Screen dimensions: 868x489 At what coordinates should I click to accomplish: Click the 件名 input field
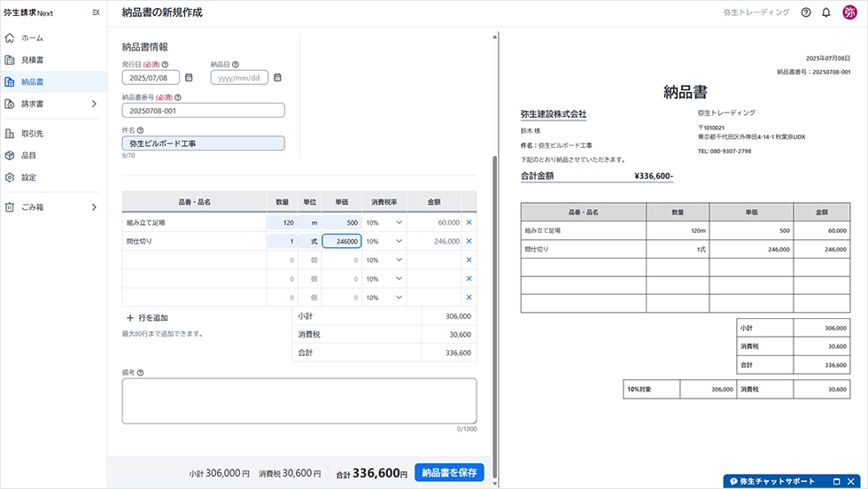(x=203, y=143)
